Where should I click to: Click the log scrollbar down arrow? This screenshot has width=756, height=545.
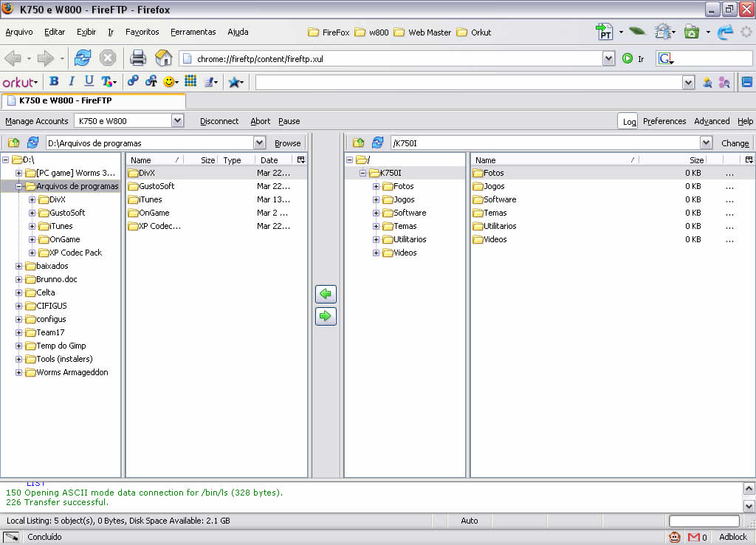coord(749,507)
